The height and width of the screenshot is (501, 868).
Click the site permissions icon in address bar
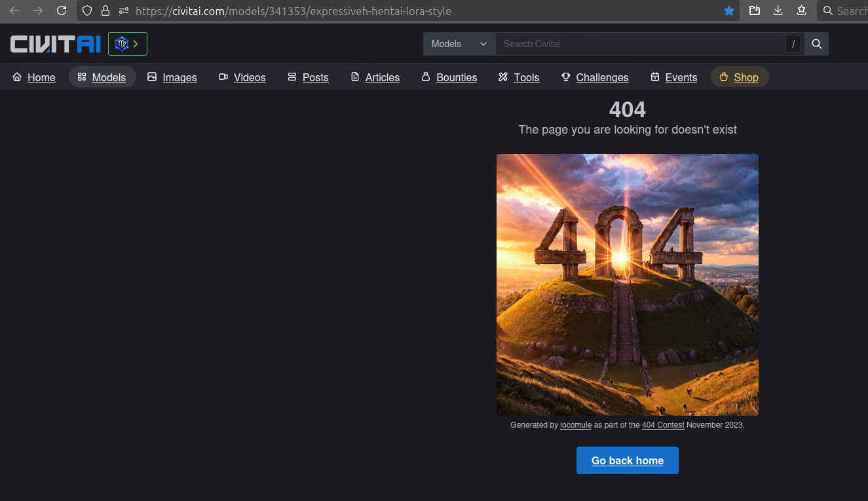click(x=124, y=10)
